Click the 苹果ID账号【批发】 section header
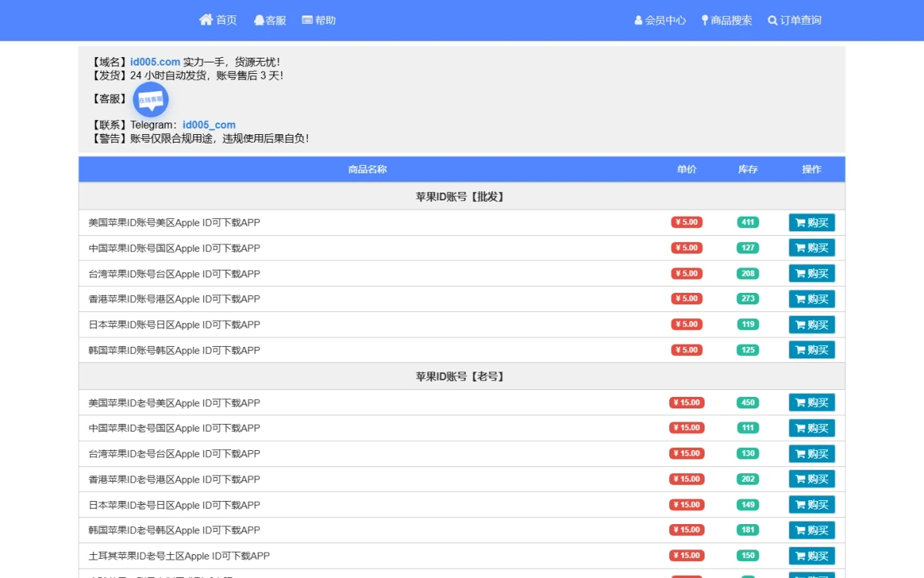Image resolution: width=924 pixels, height=578 pixels. 460,197
